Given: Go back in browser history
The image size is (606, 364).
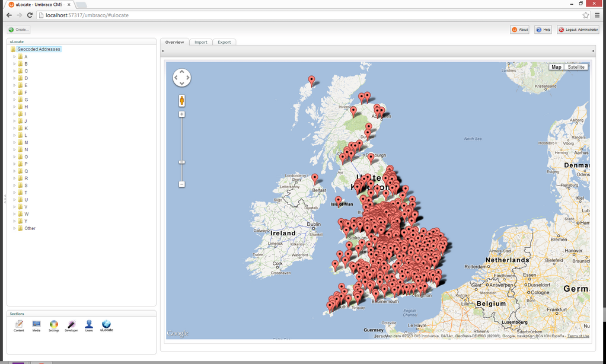Looking at the screenshot, I should point(9,15).
